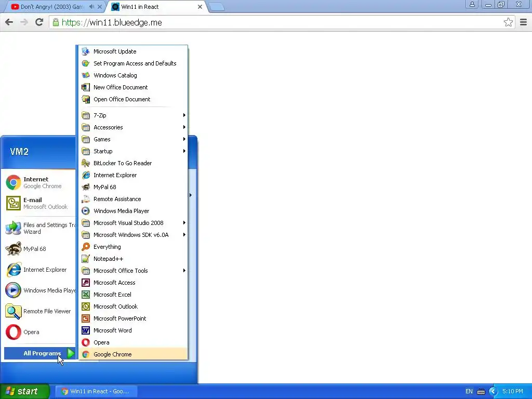Switch to Win11 in React taskbar window
532x399 pixels.
click(x=96, y=391)
